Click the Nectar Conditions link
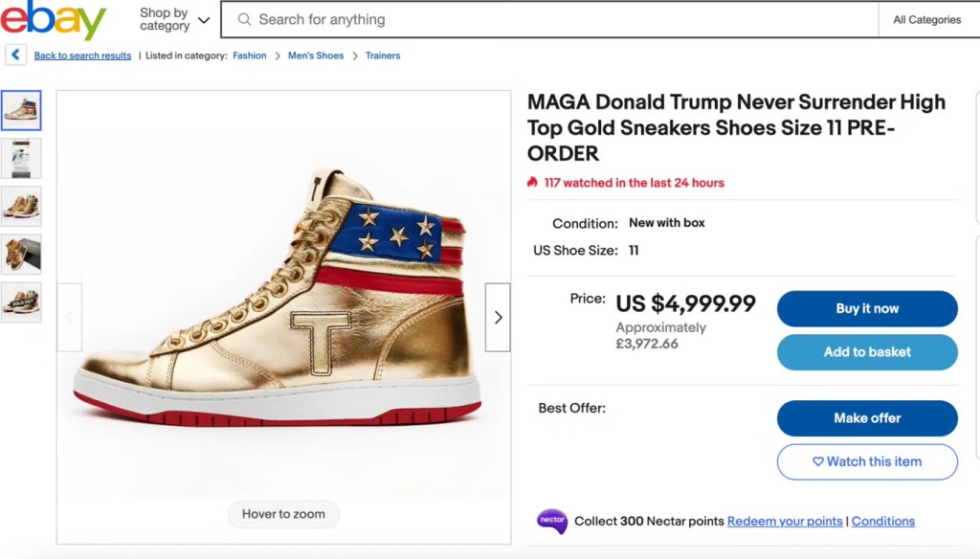This screenshot has width=980, height=559. click(883, 522)
